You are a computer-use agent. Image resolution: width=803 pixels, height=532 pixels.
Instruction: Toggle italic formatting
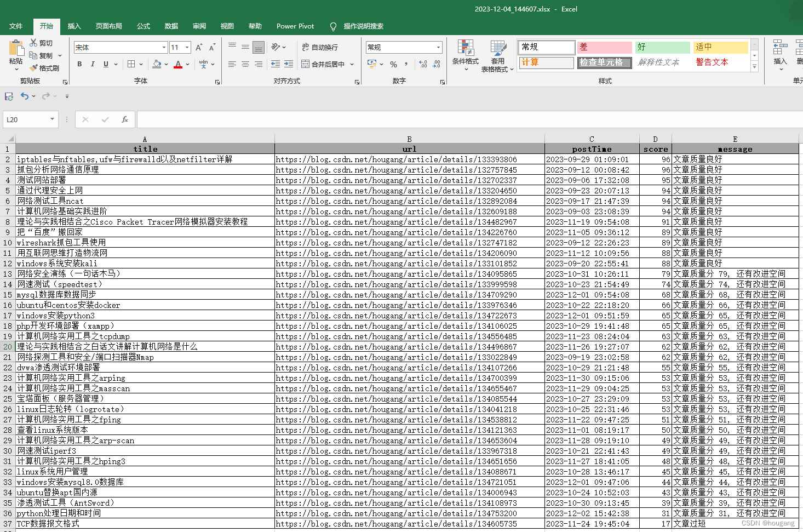click(x=93, y=64)
